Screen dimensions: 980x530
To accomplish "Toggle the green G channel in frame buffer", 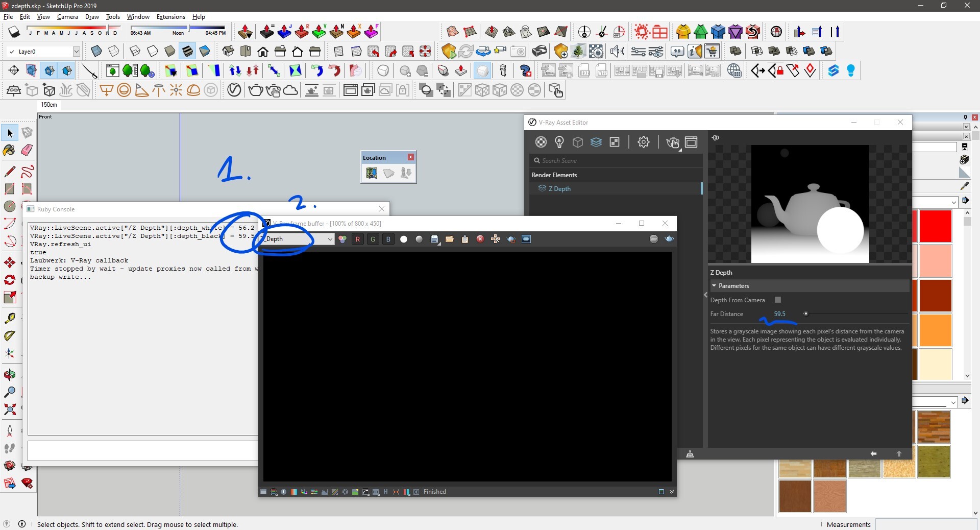I will [373, 239].
